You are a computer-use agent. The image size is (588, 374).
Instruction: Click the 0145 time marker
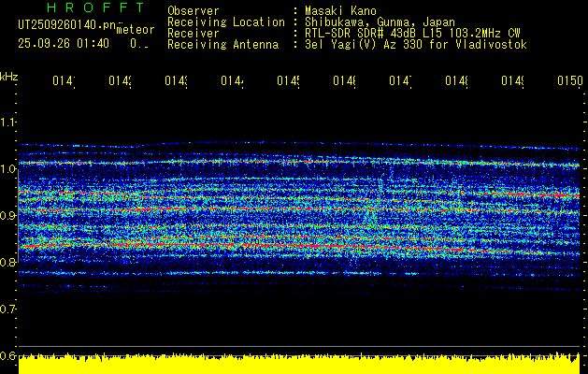(x=288, y=81)
